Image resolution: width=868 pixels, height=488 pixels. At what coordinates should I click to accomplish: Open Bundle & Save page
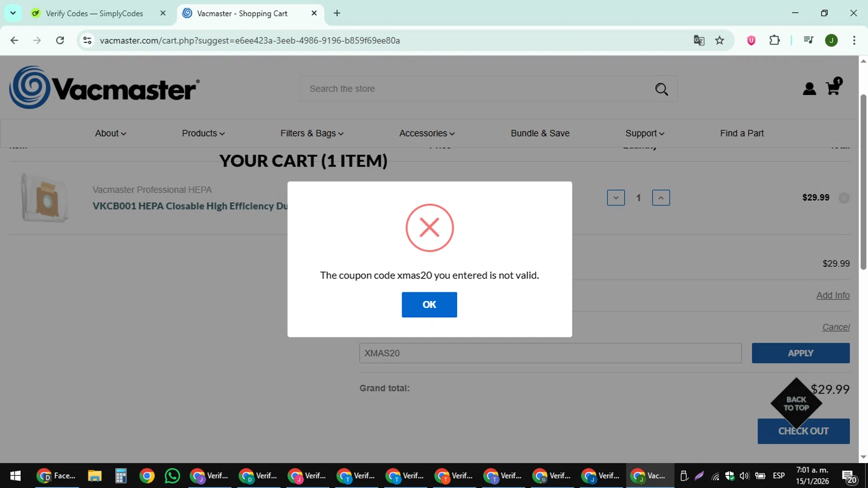click(x=540, y=133)
